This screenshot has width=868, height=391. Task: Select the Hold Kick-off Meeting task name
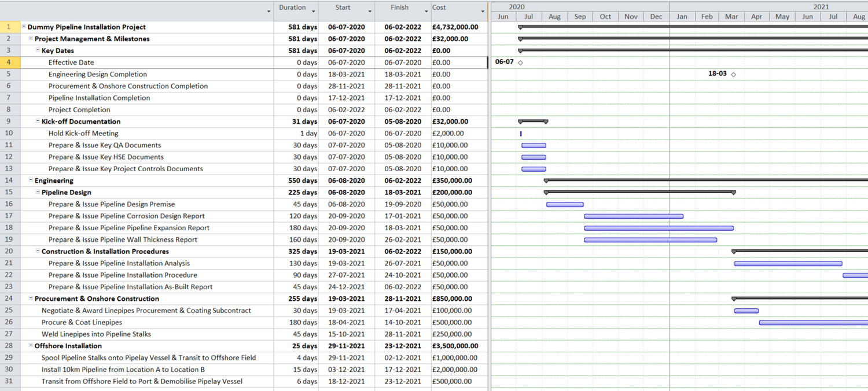pyautogui.click(x=82, y=133)
